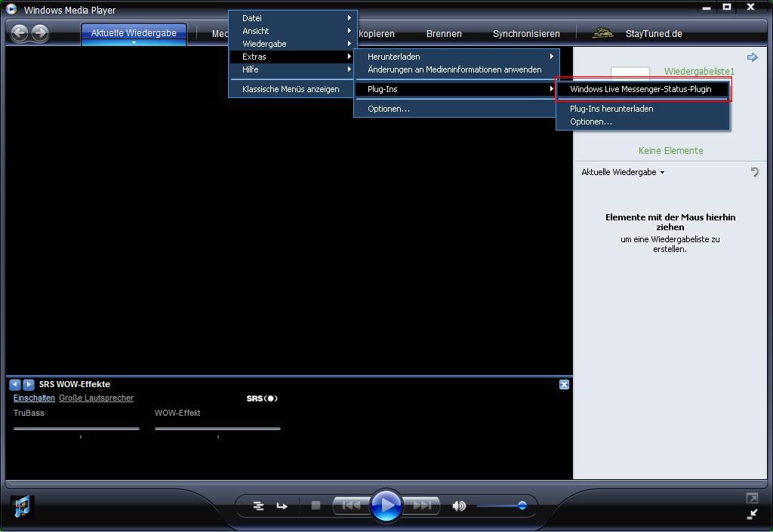Open the Ansicht submenu
The image size is (773, 532).
click(293, 31)
